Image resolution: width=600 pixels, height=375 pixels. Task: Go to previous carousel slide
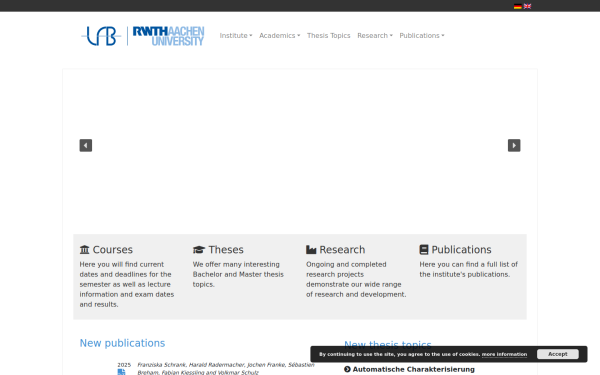86,145
